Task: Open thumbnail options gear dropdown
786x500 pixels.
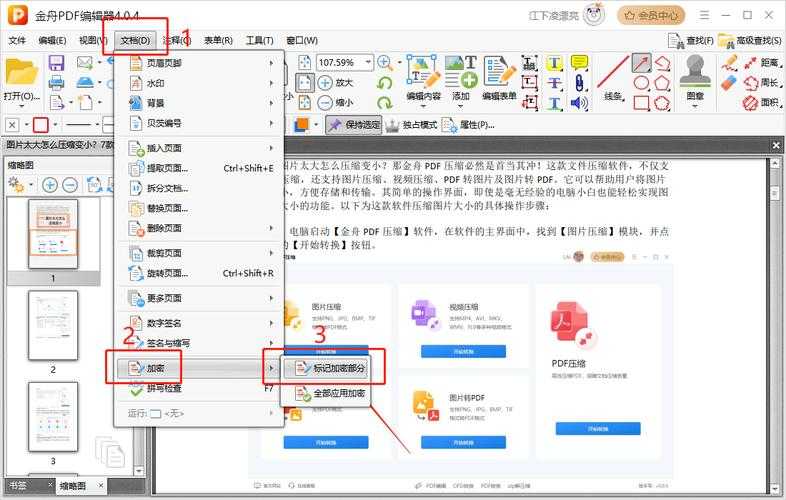Action: [31, 185]
